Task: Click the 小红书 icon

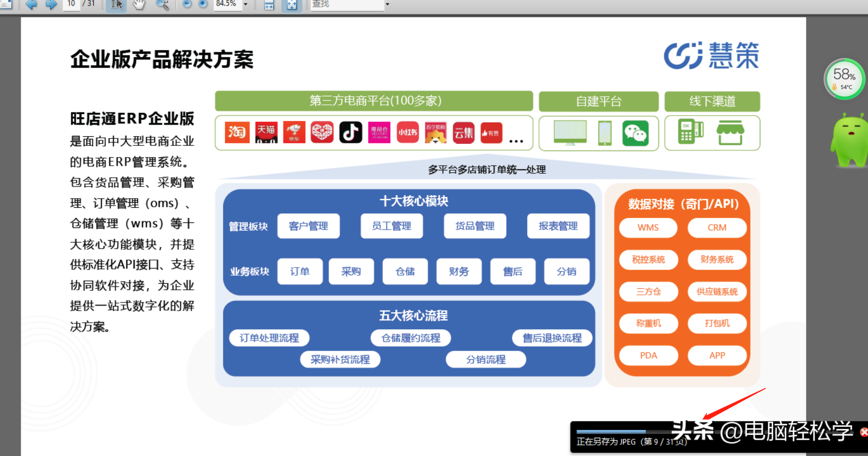Action: (x=408, y=133)
